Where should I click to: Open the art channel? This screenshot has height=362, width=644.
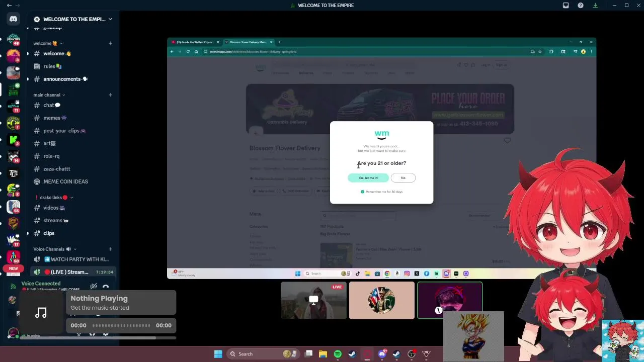pyautogui.click(x=73, y=143)
